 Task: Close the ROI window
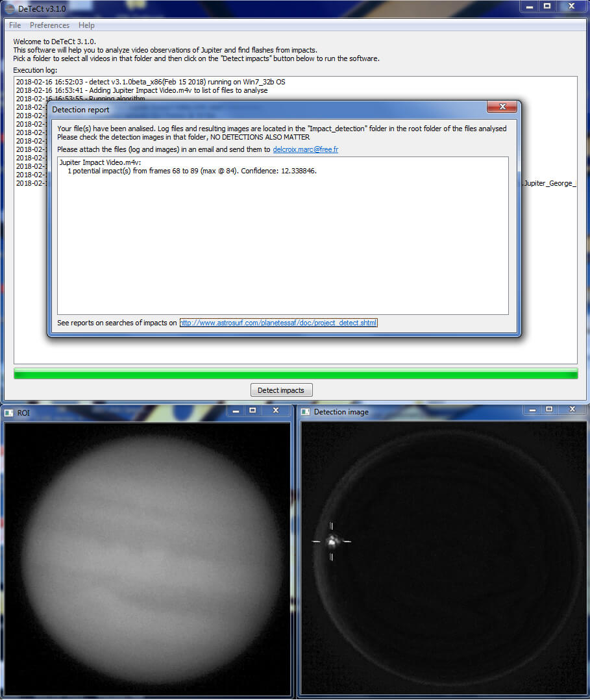(276, 410)
